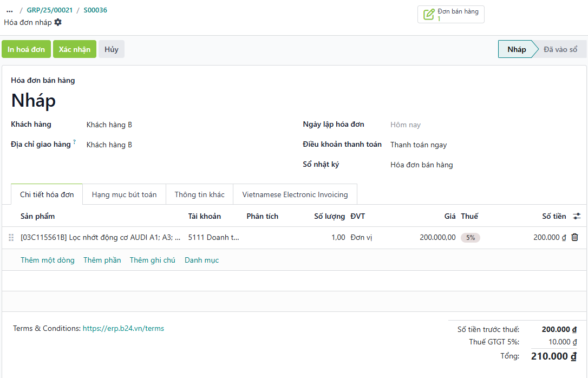The width and height of the screenshot is (588, 378).
Task: Show help tooltip for Địa chỉ giao hàng
Action: click(x=74, y=142)
